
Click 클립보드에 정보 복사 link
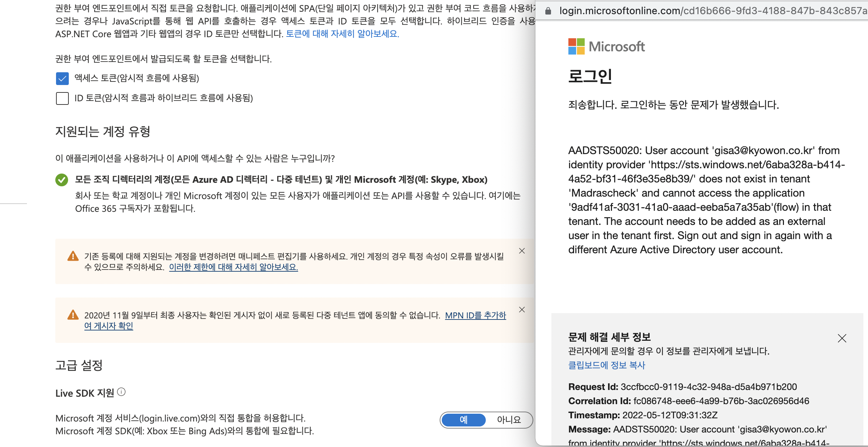point(607,366)
